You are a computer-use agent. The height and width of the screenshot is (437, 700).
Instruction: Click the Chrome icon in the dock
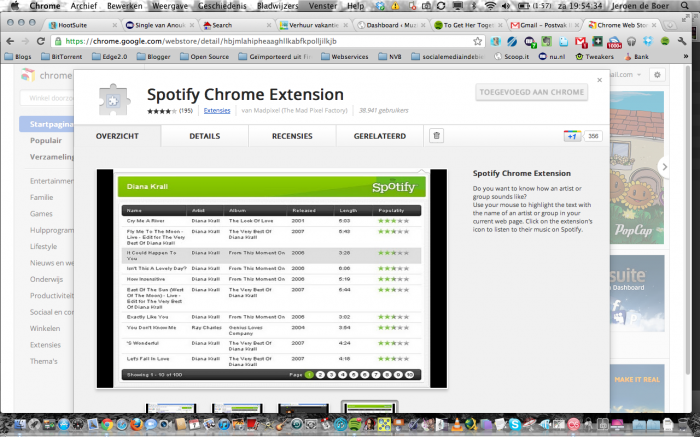pos(107,424)
